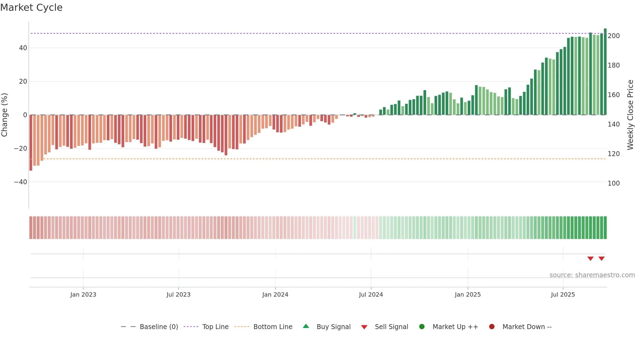Click the Jul 2025 axis tick label
Screen dimensions: 644x362
coord(563,295)
